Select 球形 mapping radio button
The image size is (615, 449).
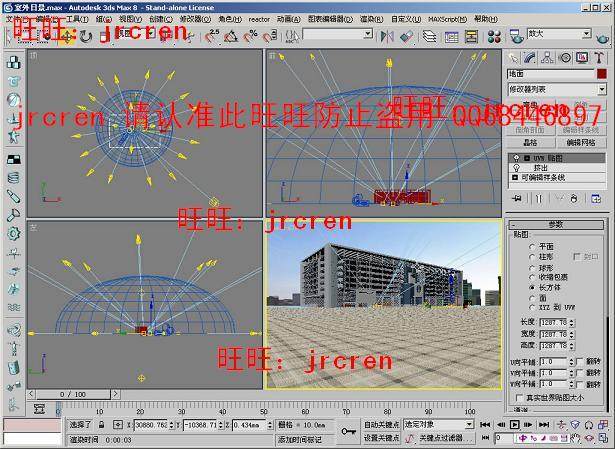click(532, 268)
